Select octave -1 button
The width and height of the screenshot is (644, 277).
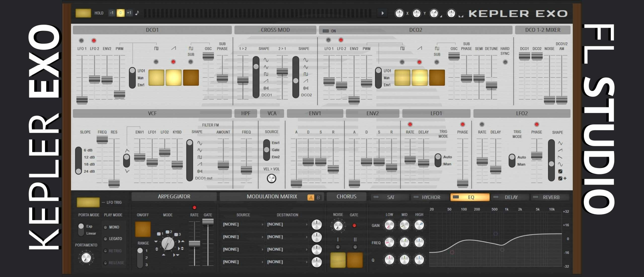[112, 13]
